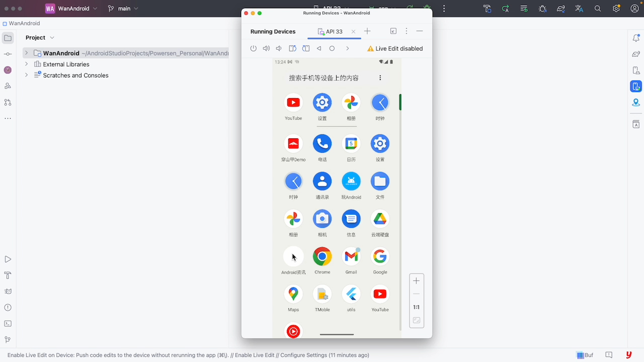Tap emulator Back navigation button
This screenshot has width=644, height=362.
(x=319, y=48)
